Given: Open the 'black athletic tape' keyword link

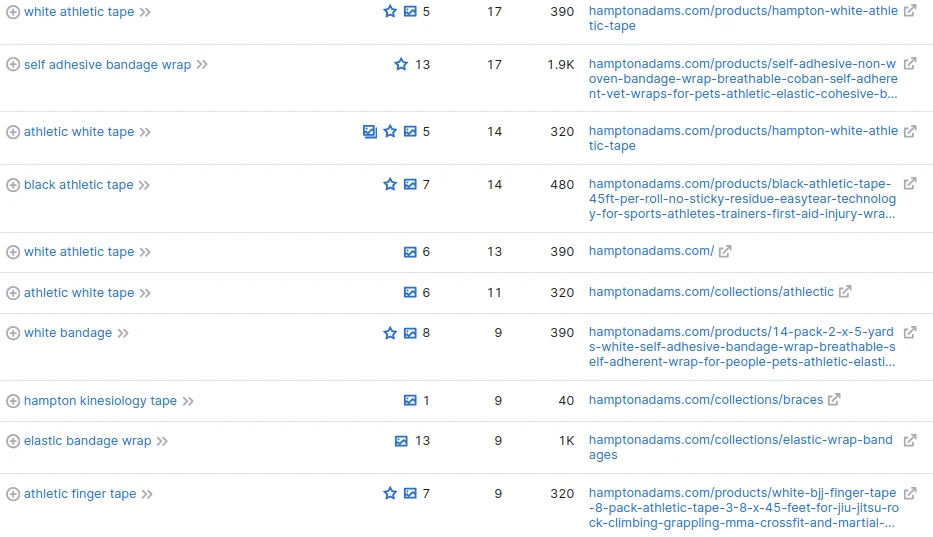Looking at the screenshot, I should pos(79,185).
